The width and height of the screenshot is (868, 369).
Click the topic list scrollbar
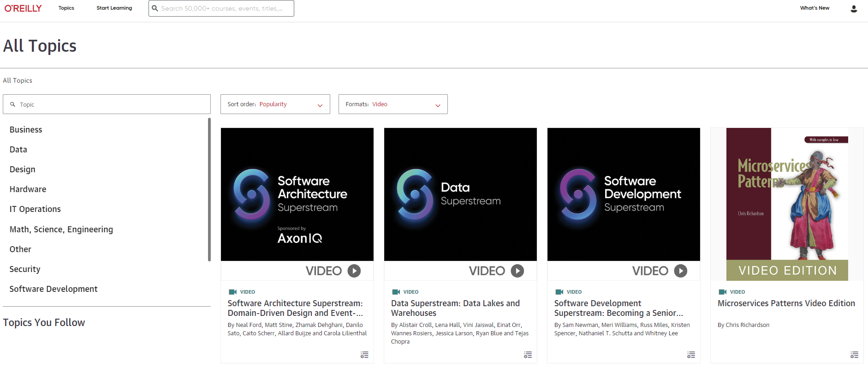coord(209,189)
